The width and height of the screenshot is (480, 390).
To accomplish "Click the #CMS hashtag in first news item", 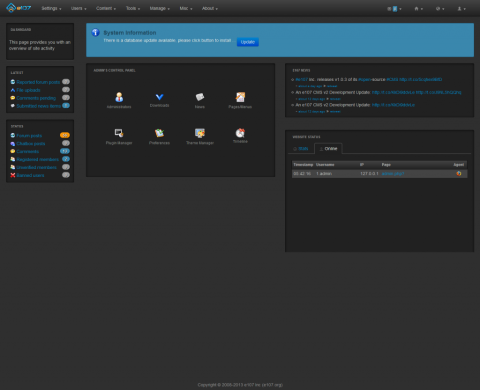I will point(392,79).
